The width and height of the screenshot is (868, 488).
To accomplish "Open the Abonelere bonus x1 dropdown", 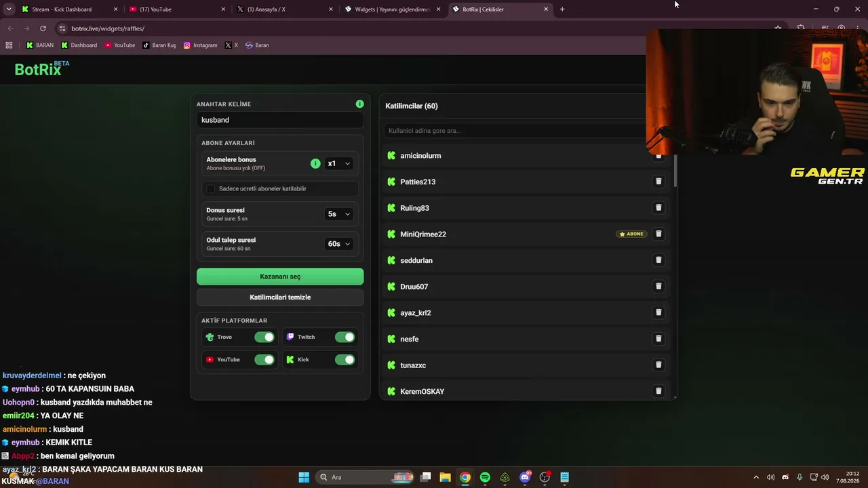I will point(339,163).
